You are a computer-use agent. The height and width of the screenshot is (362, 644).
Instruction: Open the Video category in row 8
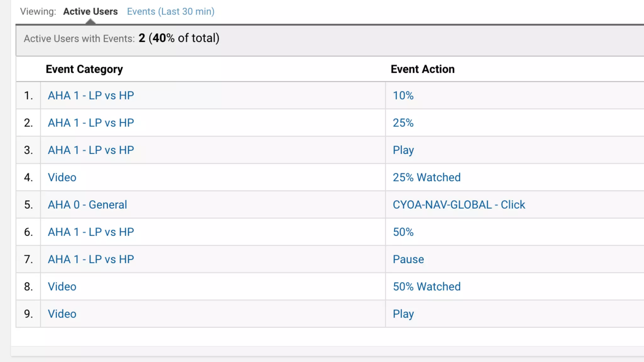[x=62, y=287]
